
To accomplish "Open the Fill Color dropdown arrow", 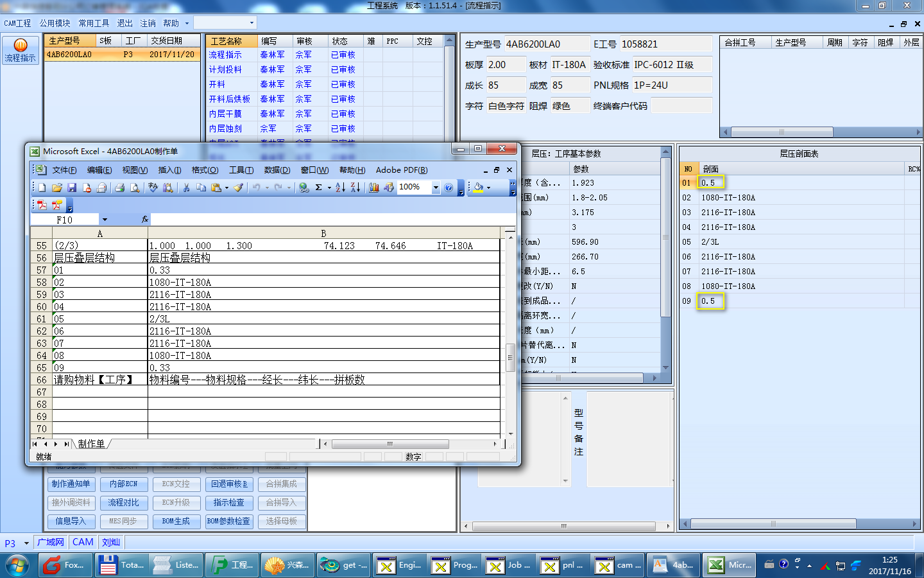I will (x=488, y=188).
